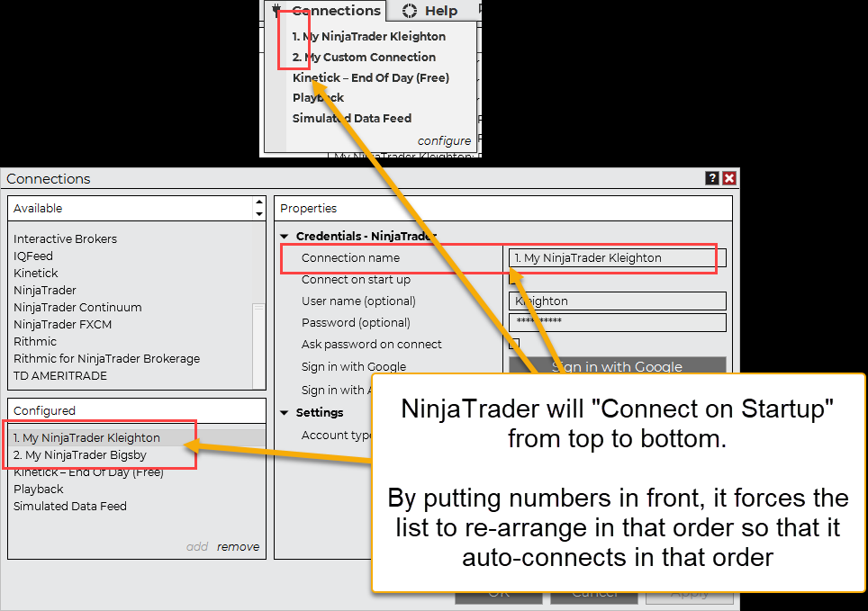Click the Help menu icon
868x611 pixels.
409,11
